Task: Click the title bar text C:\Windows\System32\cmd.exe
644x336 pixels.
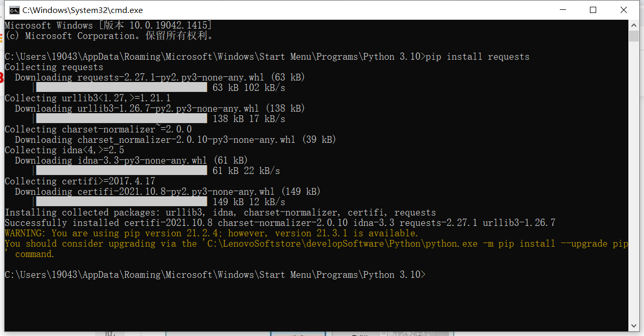Action: pos(82,10)
